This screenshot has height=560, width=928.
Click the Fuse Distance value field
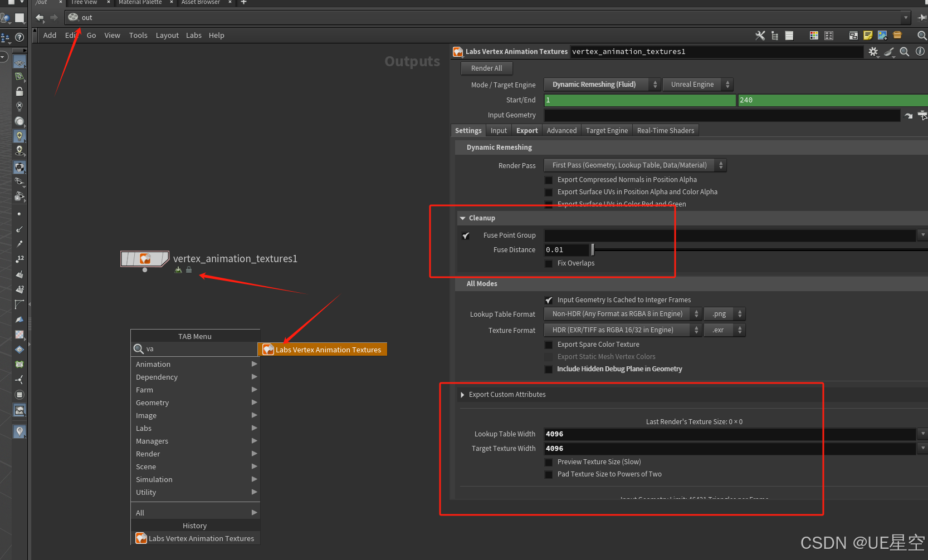[566, 250]
